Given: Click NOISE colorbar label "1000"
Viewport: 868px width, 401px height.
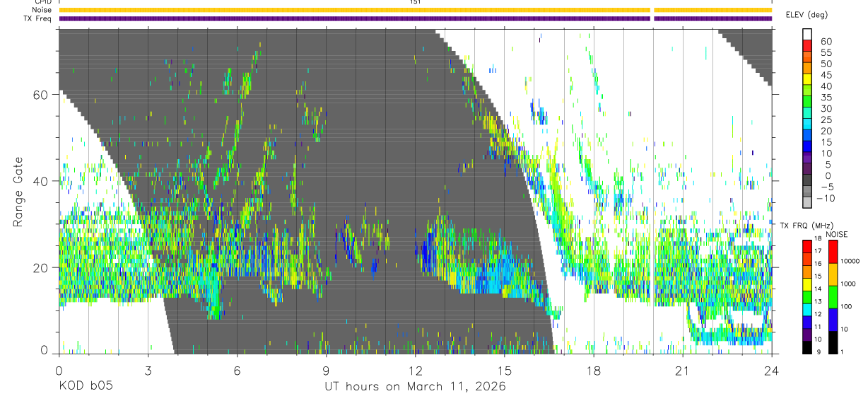Looking at the screenshot, I should point(850,284).
